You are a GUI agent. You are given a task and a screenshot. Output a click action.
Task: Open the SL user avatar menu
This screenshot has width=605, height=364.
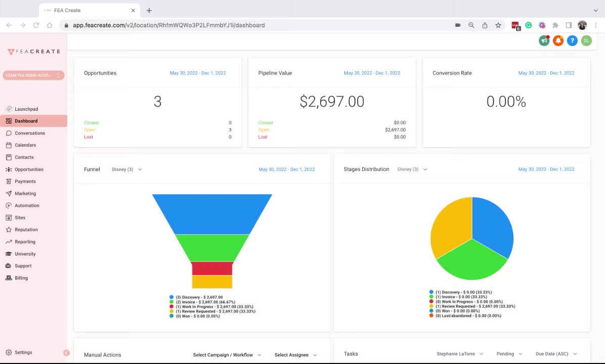(x=586, y=40)
